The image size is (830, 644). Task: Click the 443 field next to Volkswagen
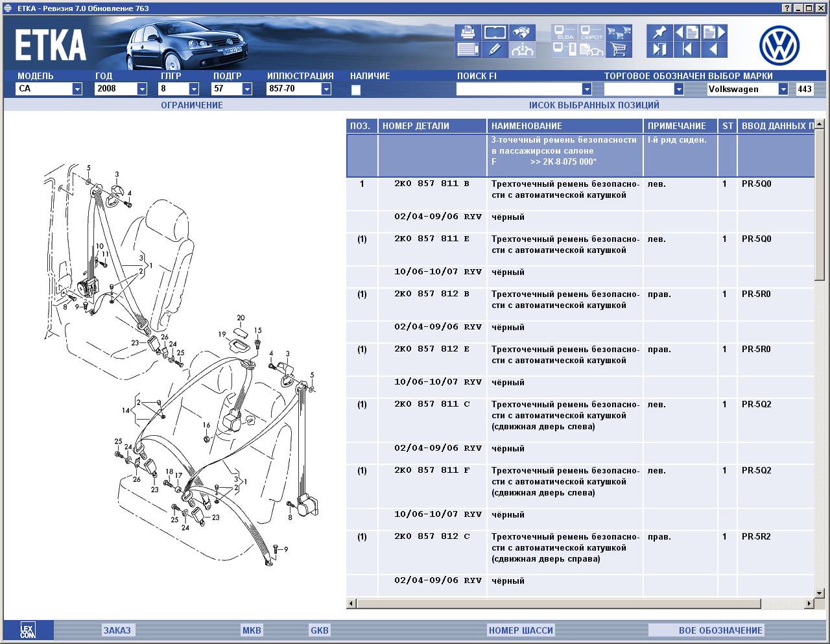click(804, 89)
